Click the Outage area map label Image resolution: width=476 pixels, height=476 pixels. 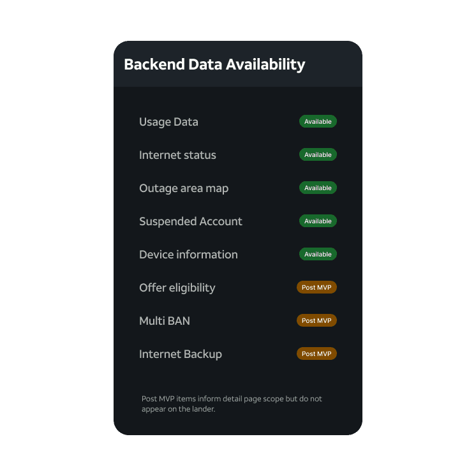(184, 188)
